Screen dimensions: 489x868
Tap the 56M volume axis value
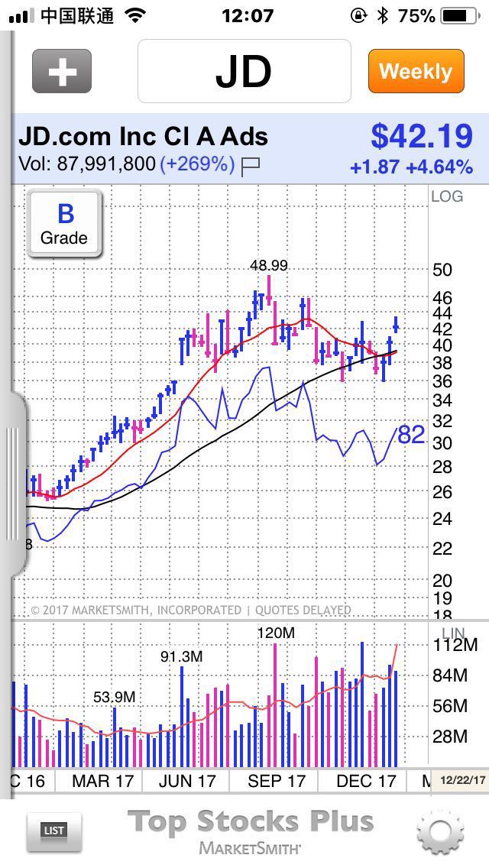click(x=452, y=706)
